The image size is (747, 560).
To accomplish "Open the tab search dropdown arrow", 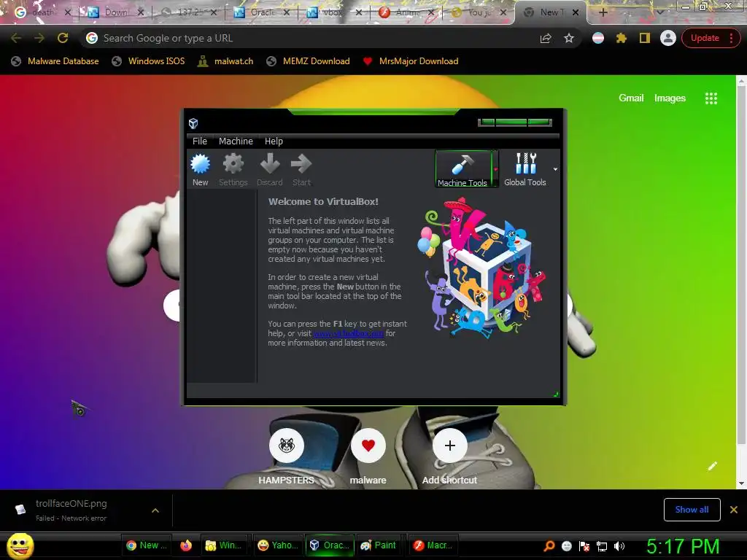I will pos(660,12).
